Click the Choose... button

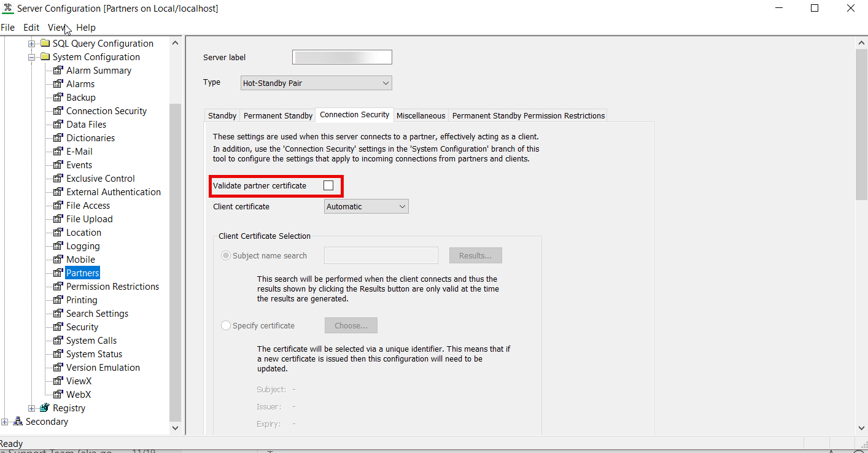[351, 325]
